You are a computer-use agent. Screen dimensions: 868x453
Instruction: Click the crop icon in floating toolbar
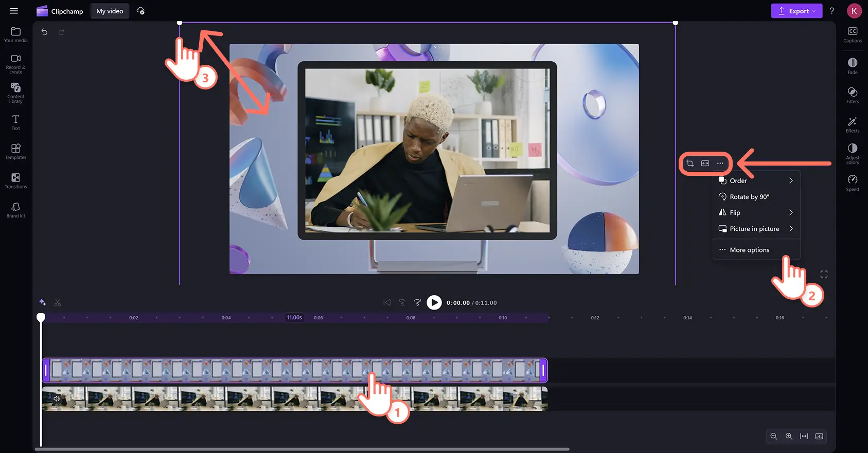(x=690, y=164)
